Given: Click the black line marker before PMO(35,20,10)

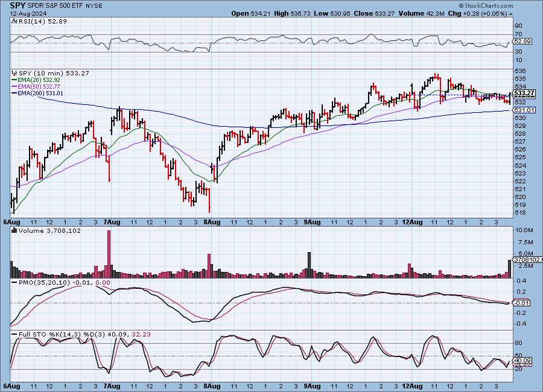Looking at the screenshot, I should pyautogui.click(x=14, y=283).
